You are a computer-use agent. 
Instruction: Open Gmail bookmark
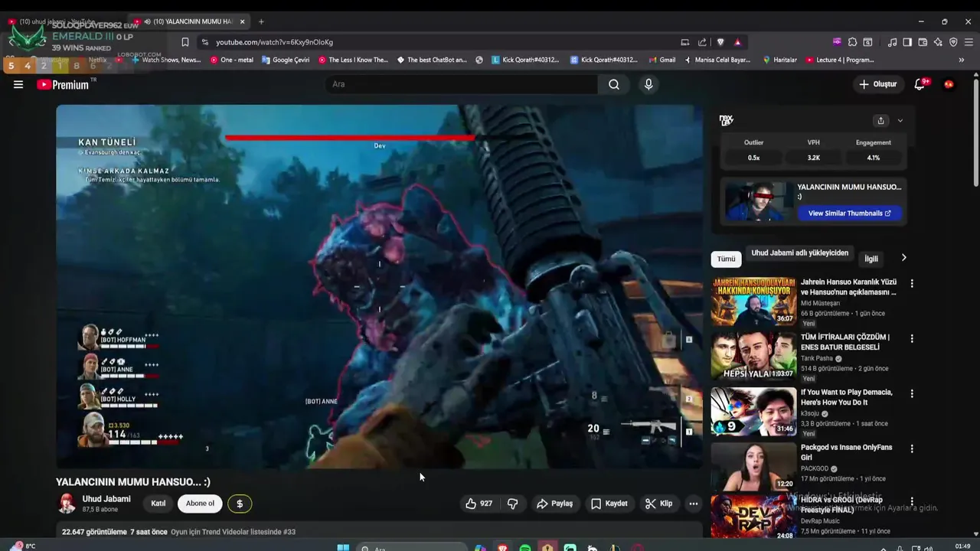pos(662,60)
